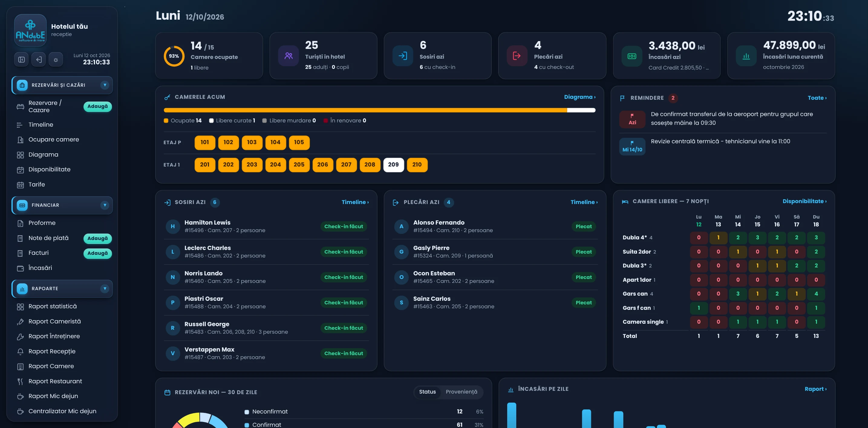Collapse the Rapoarte section arrow
The height and width of the screenshot is (428, 868).
[x=105, y=289]
